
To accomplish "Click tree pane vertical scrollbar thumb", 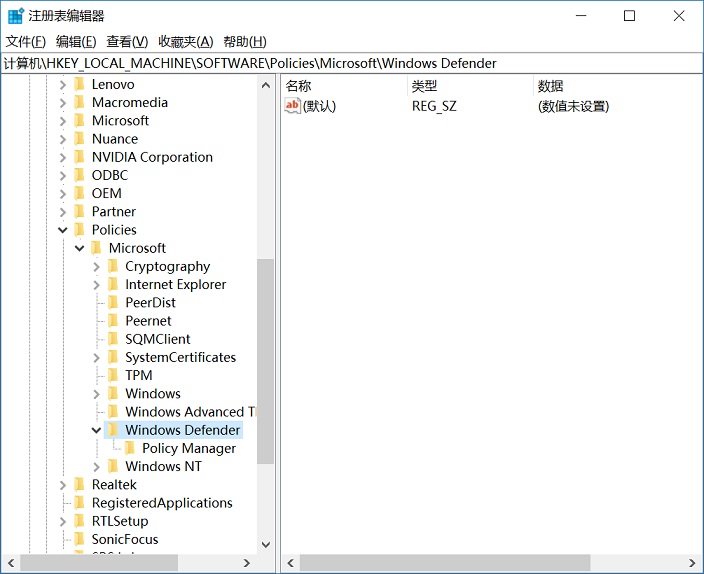I will 265,362.
